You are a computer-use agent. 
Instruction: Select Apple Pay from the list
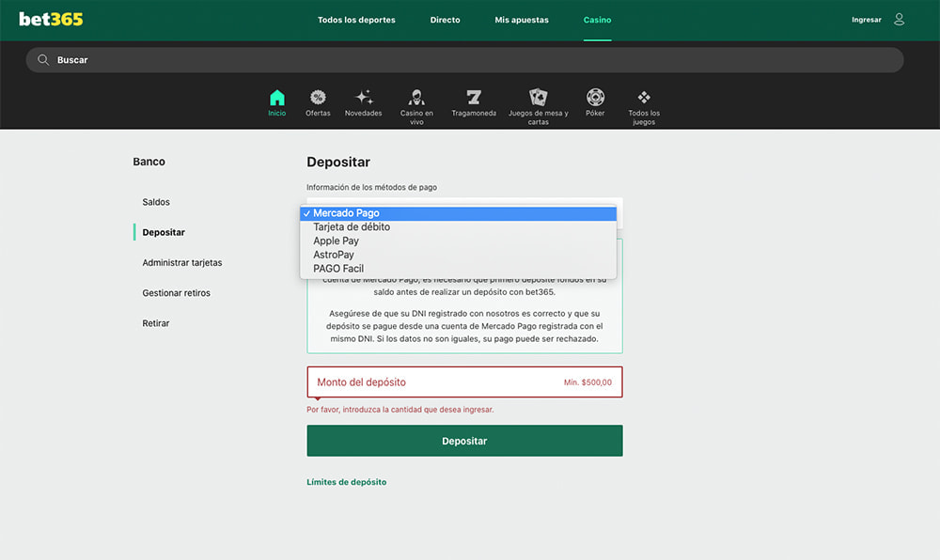336,241
